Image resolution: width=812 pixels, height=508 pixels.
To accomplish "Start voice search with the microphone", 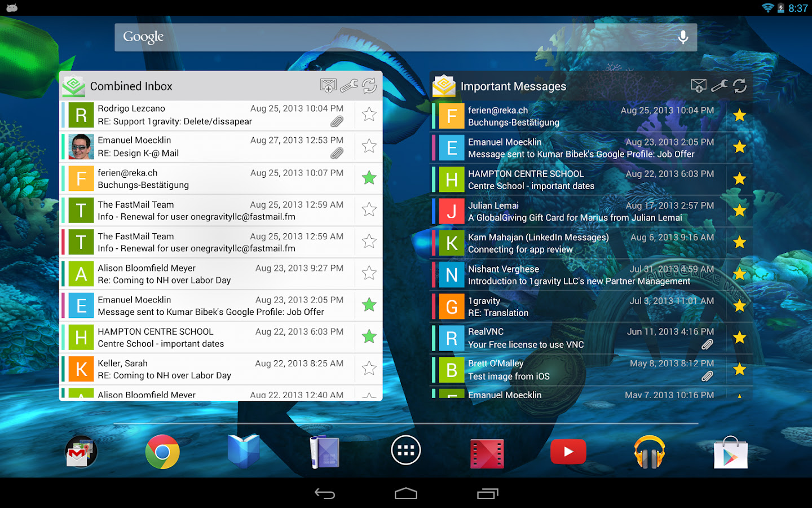I will point(683,37).
